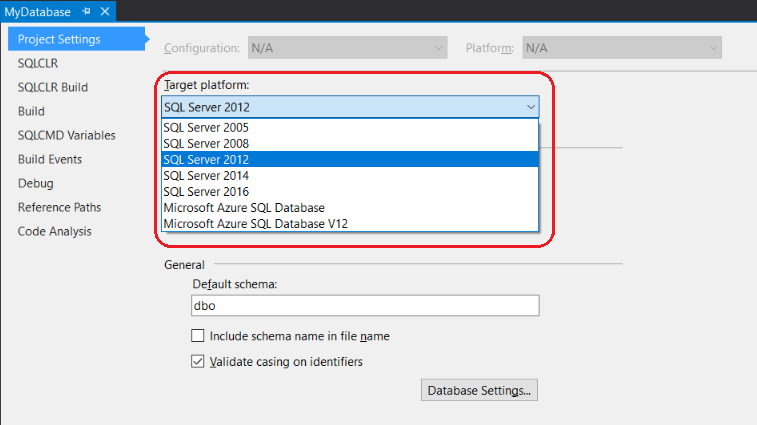Image resolution: width=757 pixels, height=425 pixels.
Task: Uncheck Validate casing on identifiers
Action: pos(198,362)
